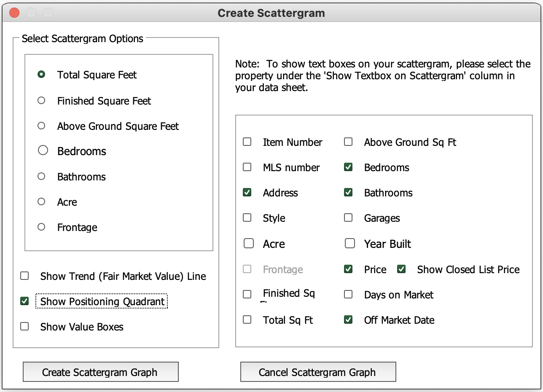543x392 pixels.
Task: Uncheck the Off Market Date checkbox
Action: 348,320
